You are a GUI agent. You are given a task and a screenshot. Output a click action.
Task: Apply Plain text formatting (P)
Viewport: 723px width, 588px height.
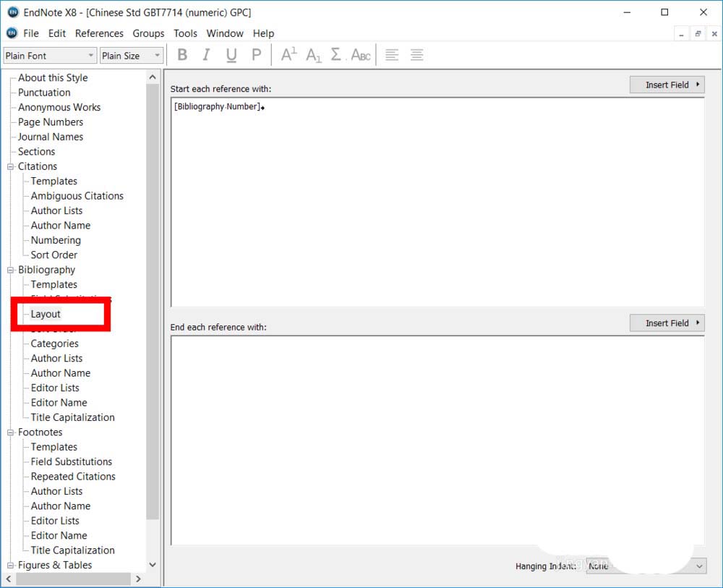pos(256,55)
